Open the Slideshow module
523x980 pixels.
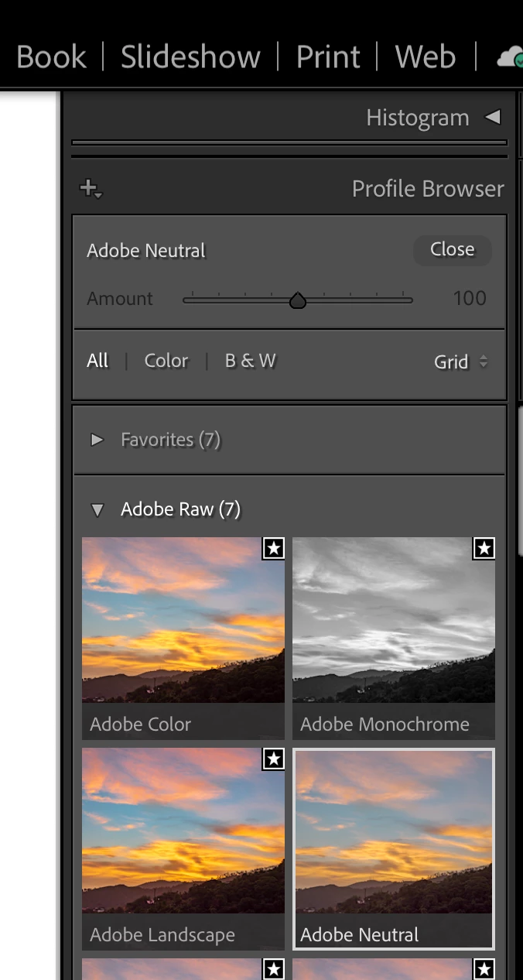click(190, 57)
